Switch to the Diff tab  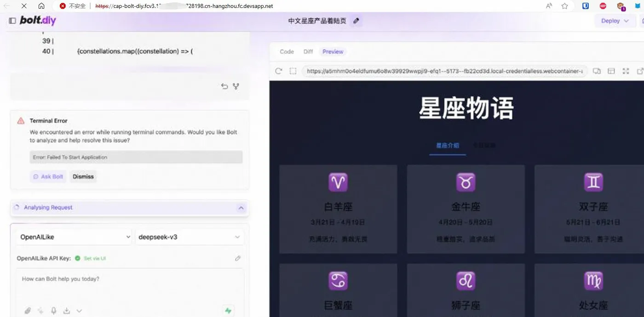(x=308, y=51)
